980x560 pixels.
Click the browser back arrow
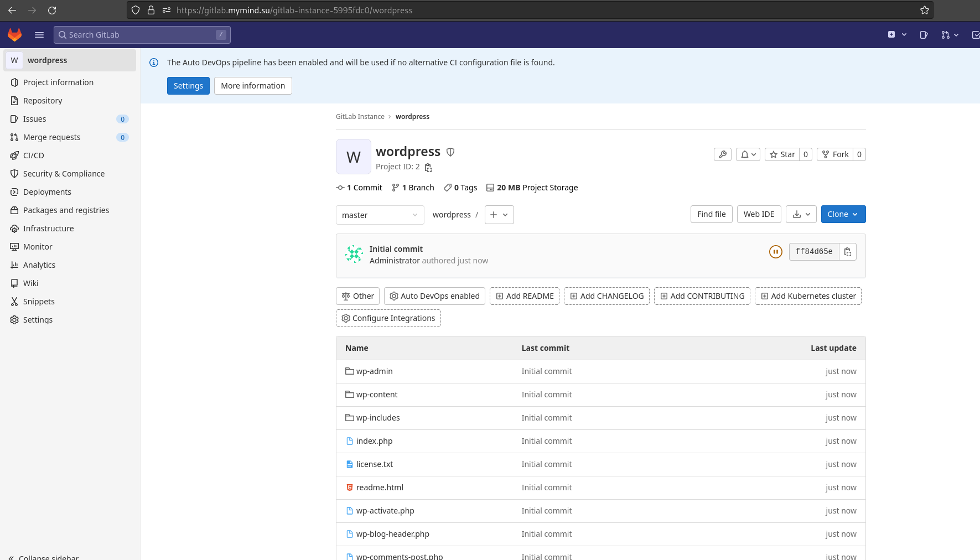point(12,10)
